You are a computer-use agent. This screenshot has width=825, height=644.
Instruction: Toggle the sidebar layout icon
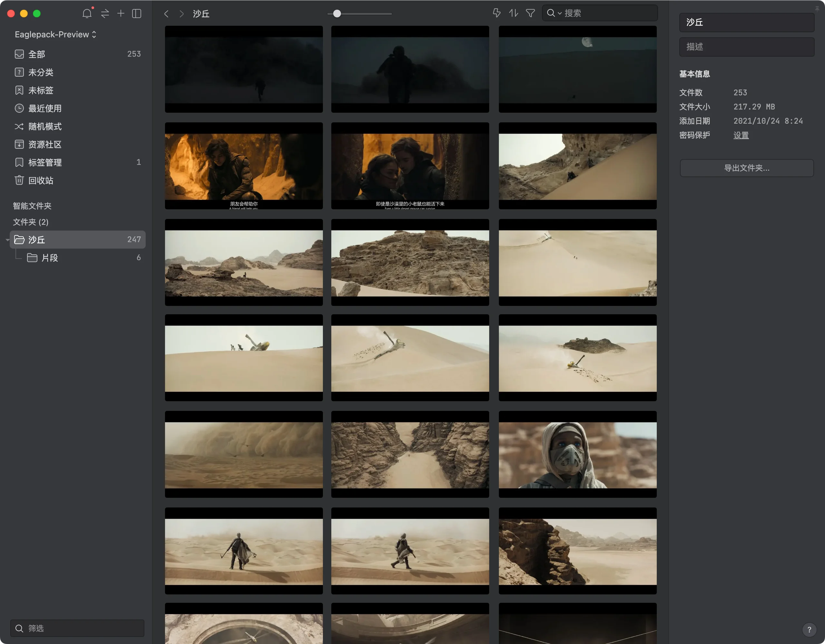point(137,14)
